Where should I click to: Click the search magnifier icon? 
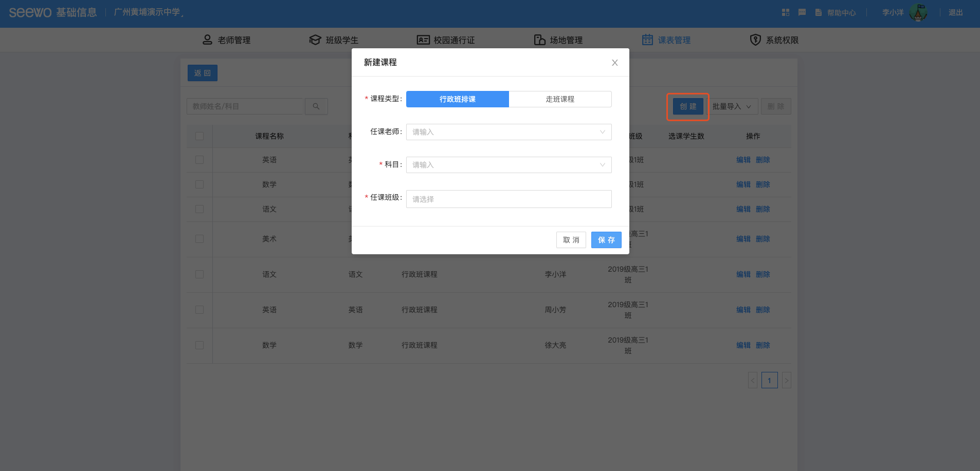(316, 106)
